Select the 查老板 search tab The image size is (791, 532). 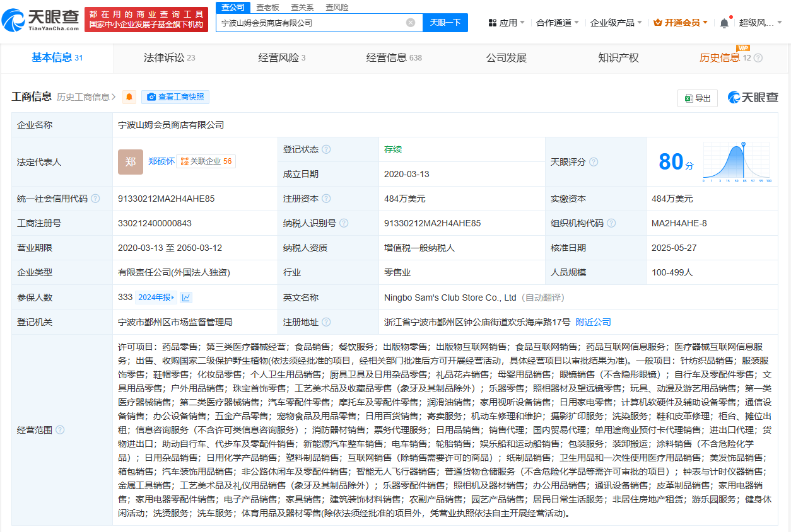coord(267,7)
